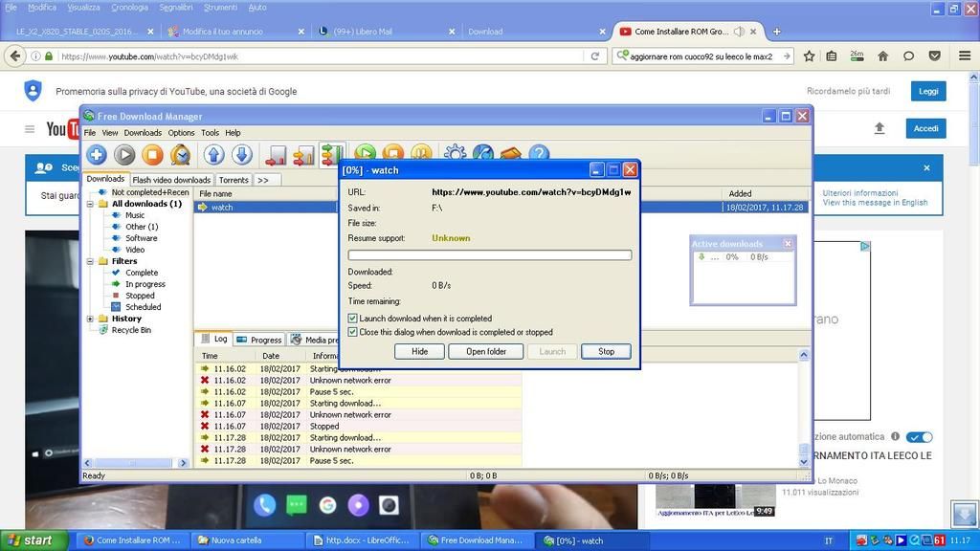
Task: Open the alarm clock Schedule icon
Action: pyautogui.click(x=181, y=154)
